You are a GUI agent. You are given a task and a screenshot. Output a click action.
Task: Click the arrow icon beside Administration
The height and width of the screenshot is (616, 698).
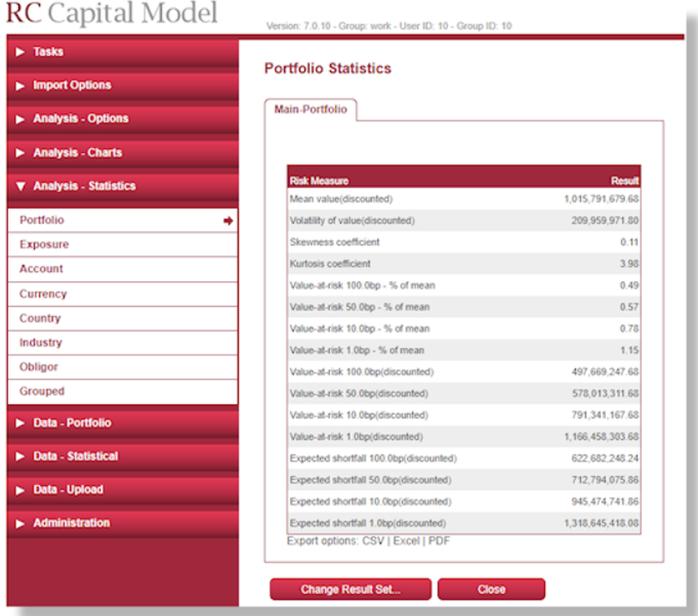[20, 523]
